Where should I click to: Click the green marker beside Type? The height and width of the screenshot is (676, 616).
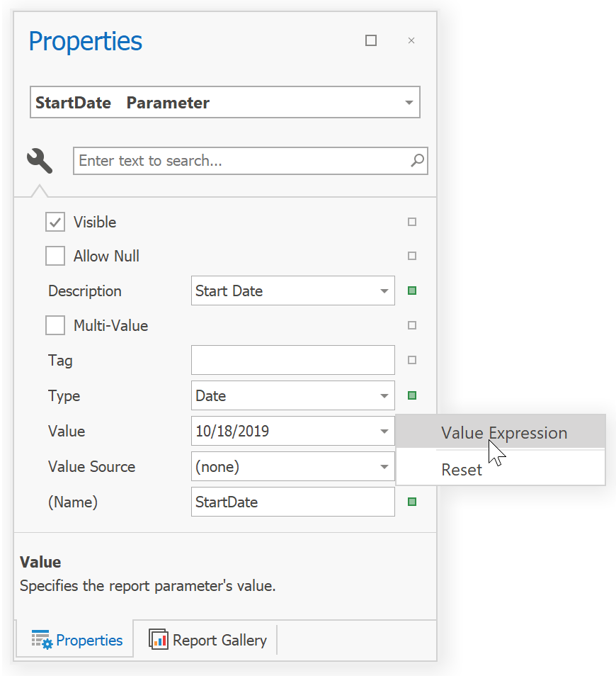[x=411, y=395]
